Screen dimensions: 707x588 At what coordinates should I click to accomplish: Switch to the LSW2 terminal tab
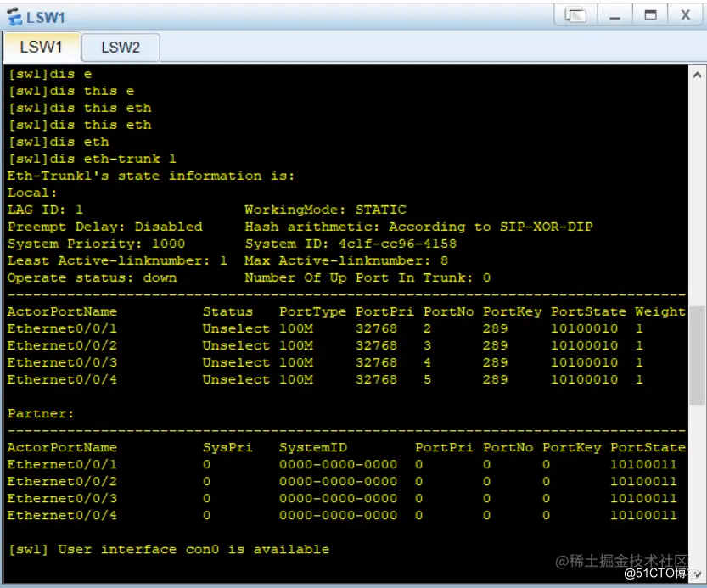(121, 48)
